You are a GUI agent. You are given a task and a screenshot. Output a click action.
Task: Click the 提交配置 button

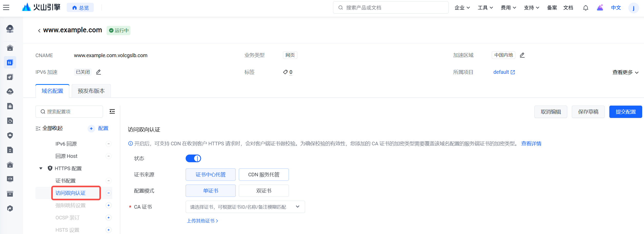tap(626, 112)
